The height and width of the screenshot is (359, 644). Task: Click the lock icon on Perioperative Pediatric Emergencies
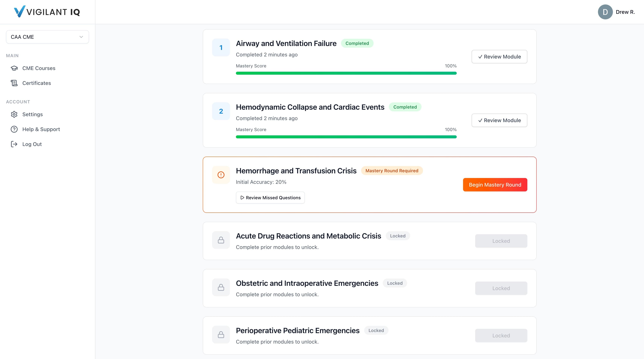(x=221, y=335)
